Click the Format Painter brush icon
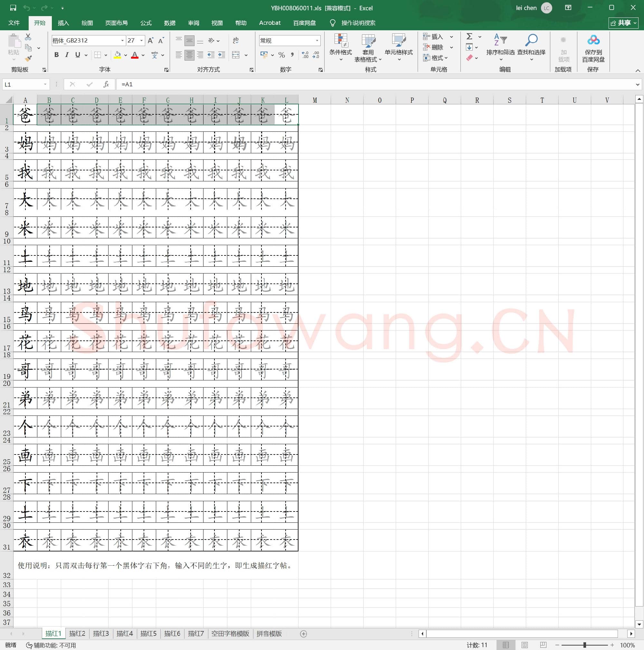 click(28, 59)
